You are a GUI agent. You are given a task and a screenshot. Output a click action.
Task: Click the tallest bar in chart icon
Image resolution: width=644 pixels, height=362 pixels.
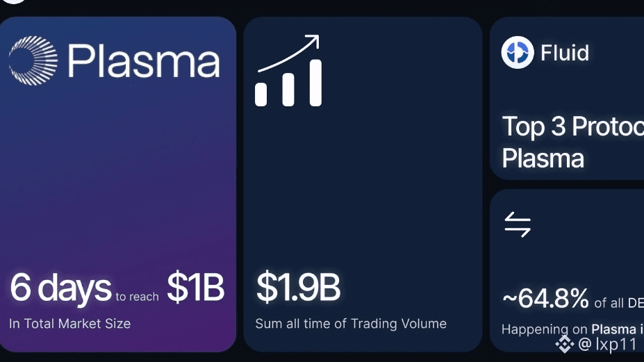[x=315, y=83]
